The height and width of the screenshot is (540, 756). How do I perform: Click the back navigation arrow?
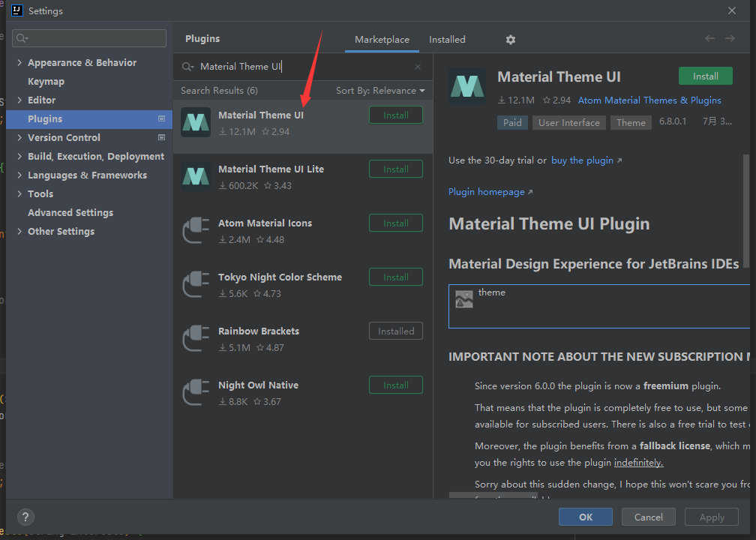[x=709, y=38]
